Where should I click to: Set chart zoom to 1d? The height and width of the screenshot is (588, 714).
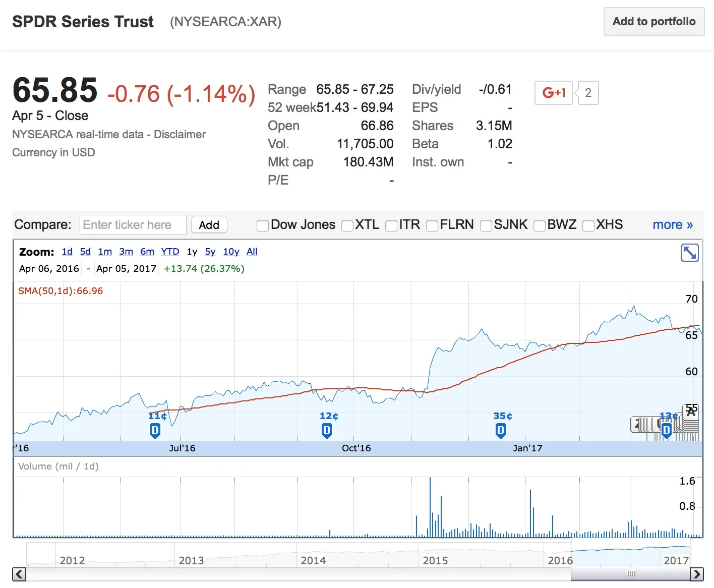[x=67, y=252]
